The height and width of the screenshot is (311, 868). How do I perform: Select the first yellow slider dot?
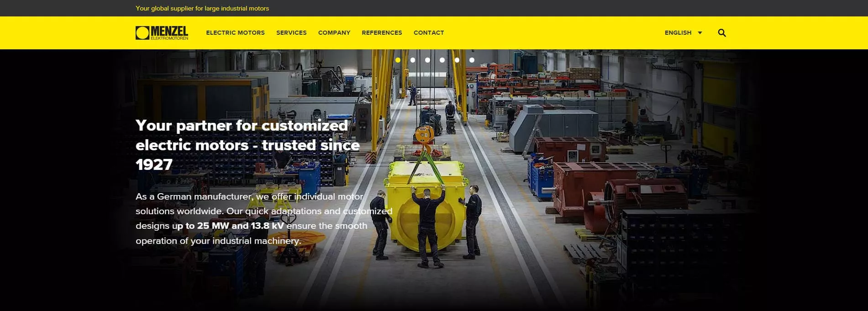[x=398, y=60]
